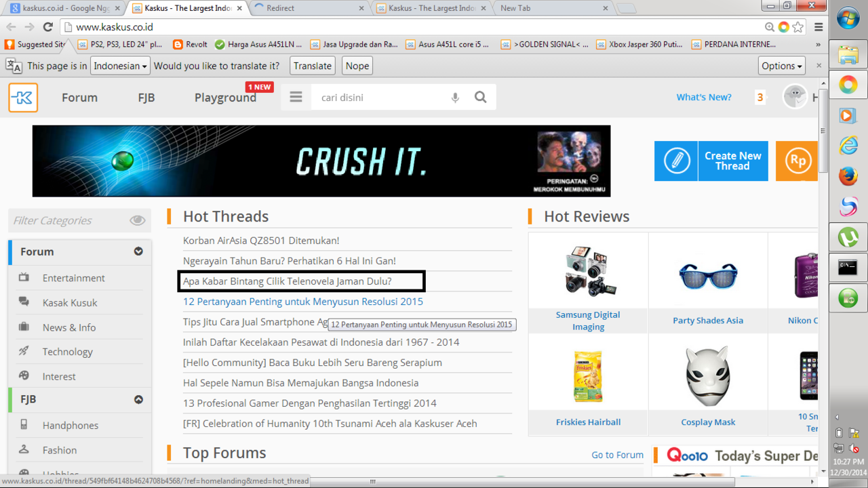
Task: Bookmark this page with the star icon
Action: pyautogui.click(x=798, y=27)
